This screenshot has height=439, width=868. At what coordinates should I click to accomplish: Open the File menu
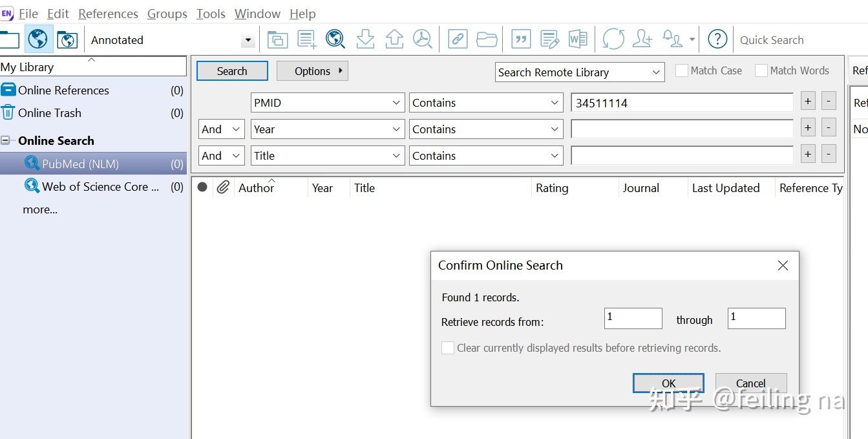28,14
